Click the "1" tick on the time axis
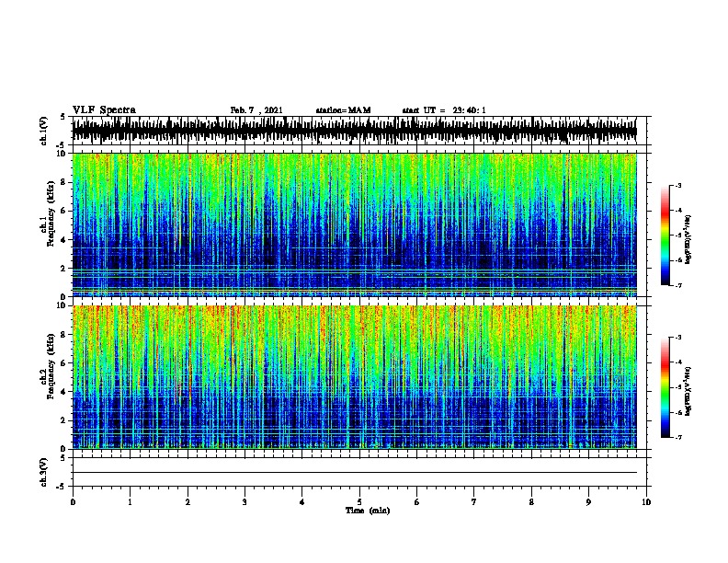The width and height of the screenshot is (728, 563). (130, 501)
